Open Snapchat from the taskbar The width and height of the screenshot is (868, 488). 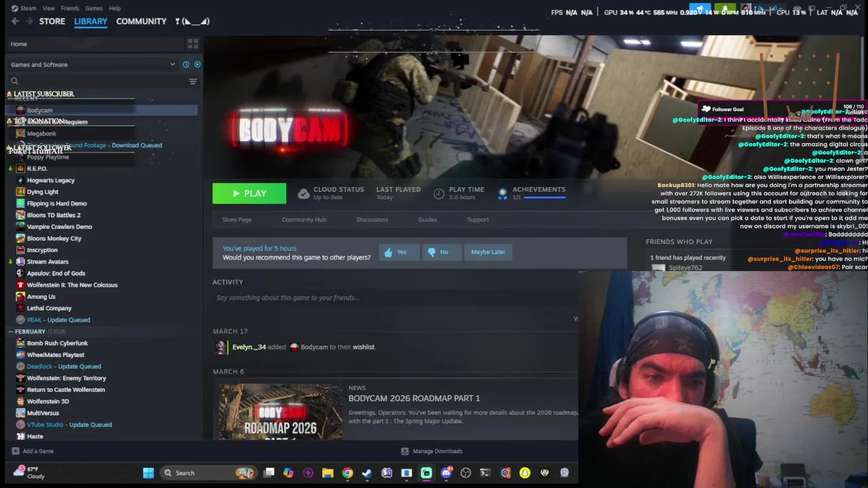[525, 473]
